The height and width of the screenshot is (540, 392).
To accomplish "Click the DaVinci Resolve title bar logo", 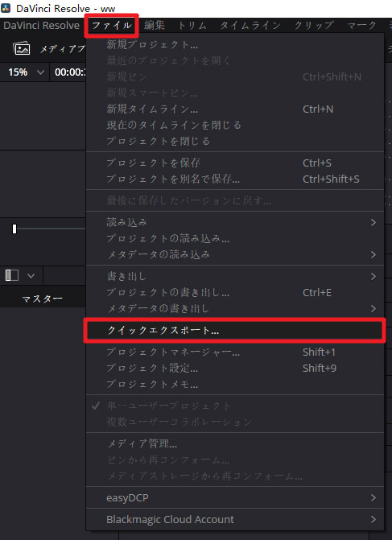I will tap(6, 8).
